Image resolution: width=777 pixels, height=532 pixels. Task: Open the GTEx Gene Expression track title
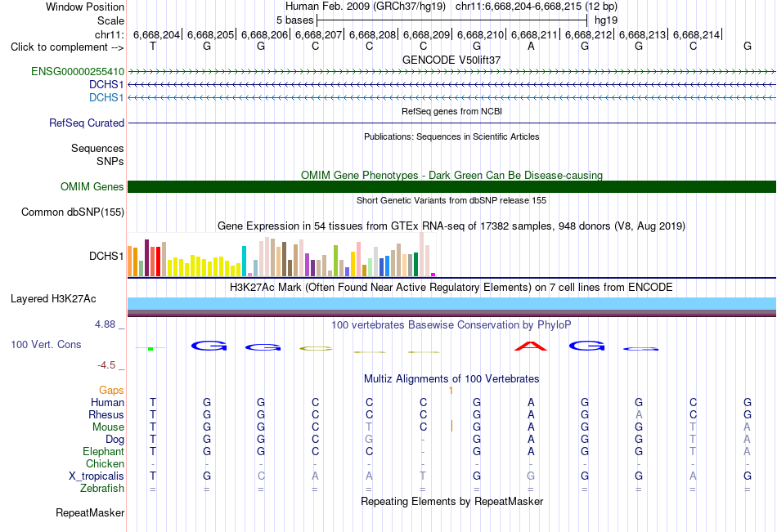pyautogui.click(x=451, y=226)
